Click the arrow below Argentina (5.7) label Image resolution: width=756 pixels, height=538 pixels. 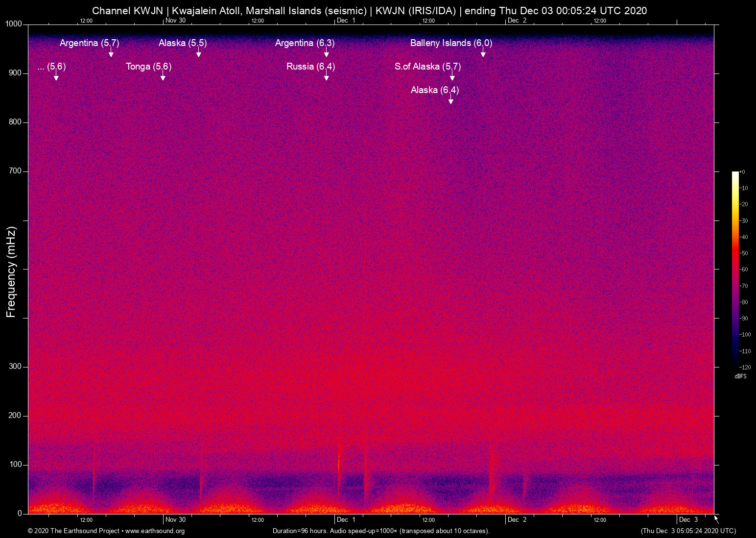pyautogui.click(x=111, y=53)
